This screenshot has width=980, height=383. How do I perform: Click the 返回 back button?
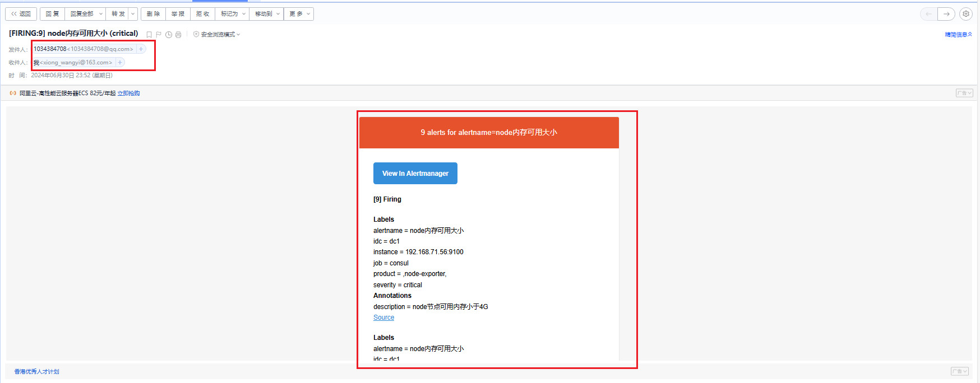(x=21, y=14)
